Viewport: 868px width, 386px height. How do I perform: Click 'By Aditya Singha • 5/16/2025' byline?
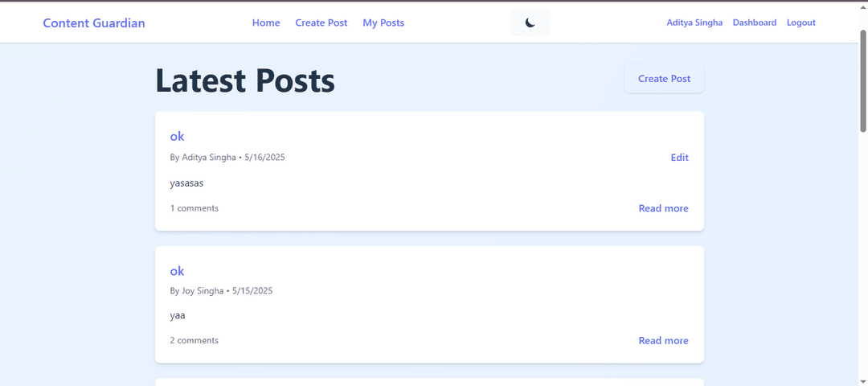point(227,158)
